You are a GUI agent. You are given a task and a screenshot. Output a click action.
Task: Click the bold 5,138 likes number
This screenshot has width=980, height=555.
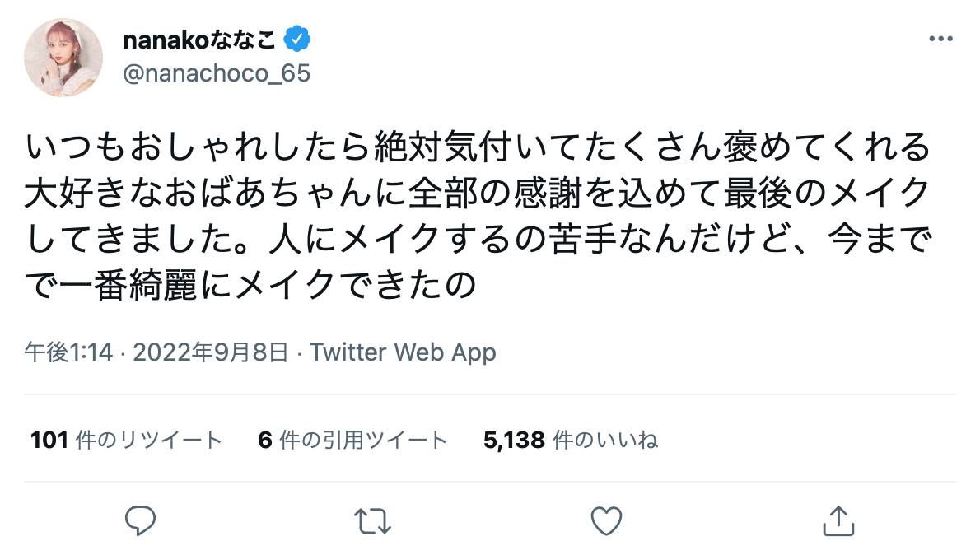514,440
